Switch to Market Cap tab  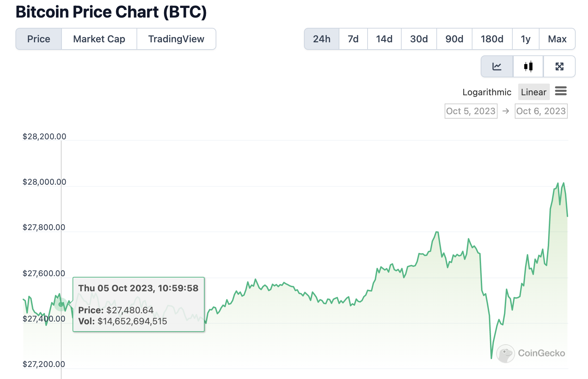[x=99, y=39]
